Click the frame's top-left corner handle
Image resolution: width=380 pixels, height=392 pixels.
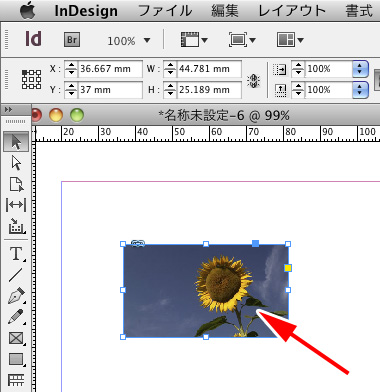[x=123, y=244]
